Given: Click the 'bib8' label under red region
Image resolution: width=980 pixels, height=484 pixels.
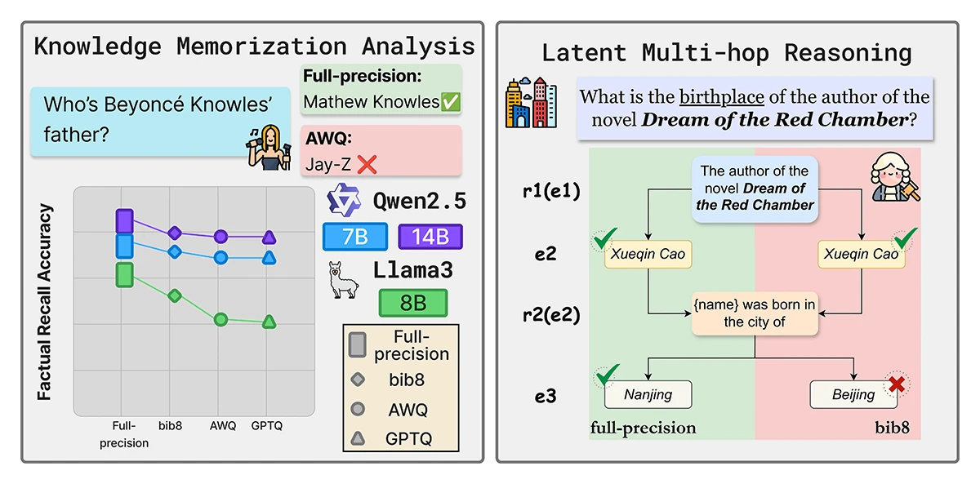Looking at the screenshot, I should click(x=891, y=428).
